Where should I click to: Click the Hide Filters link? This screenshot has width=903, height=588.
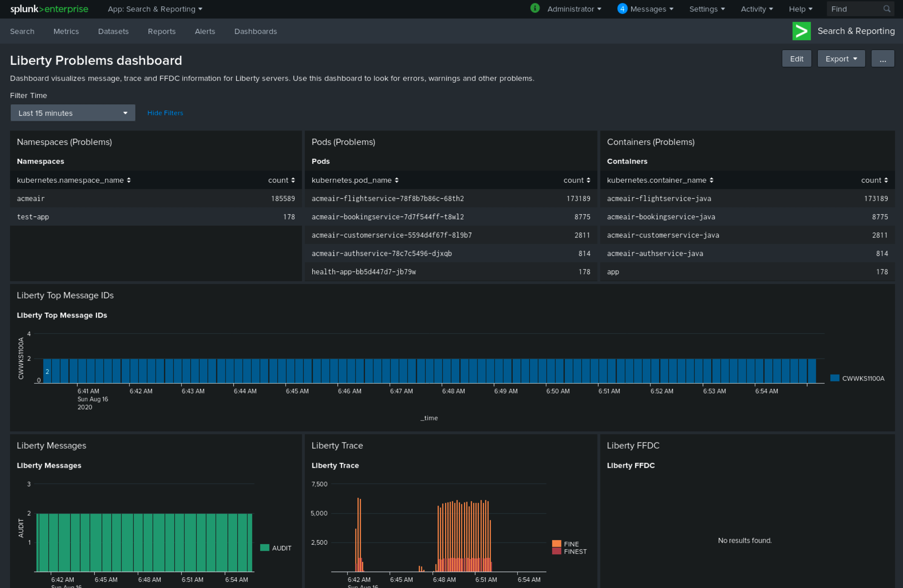coord(165,113)
